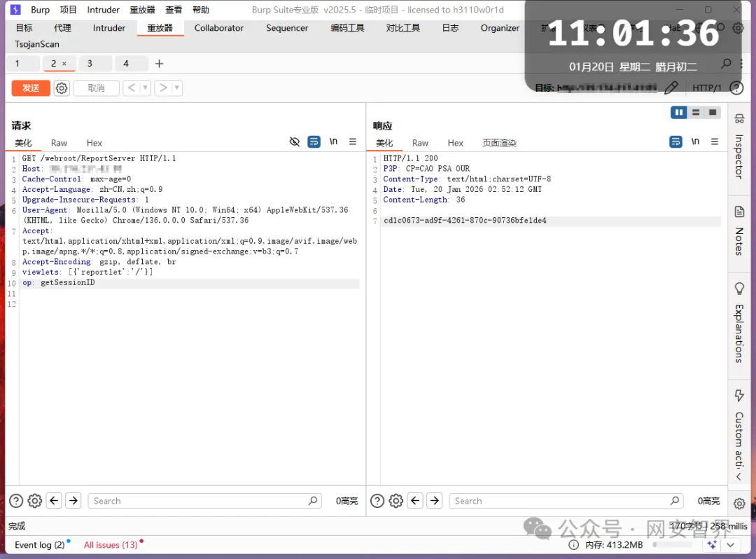756x559 pixels.
Task: Go to previous request with back arrow
Action: tap(131, 88)
